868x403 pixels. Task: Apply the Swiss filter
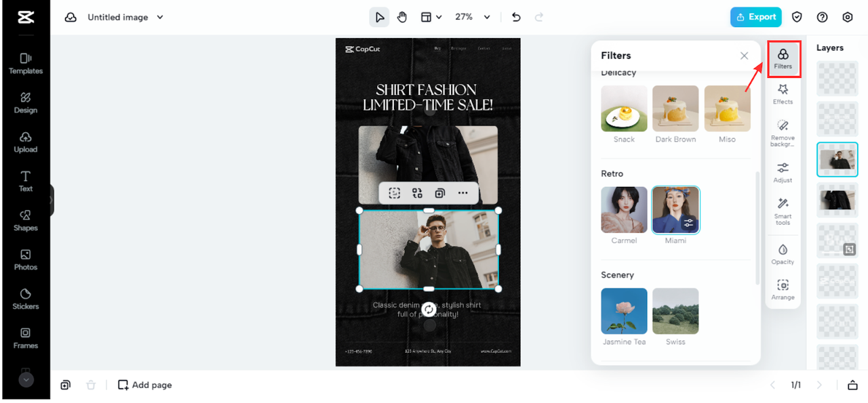coord(675,311)
